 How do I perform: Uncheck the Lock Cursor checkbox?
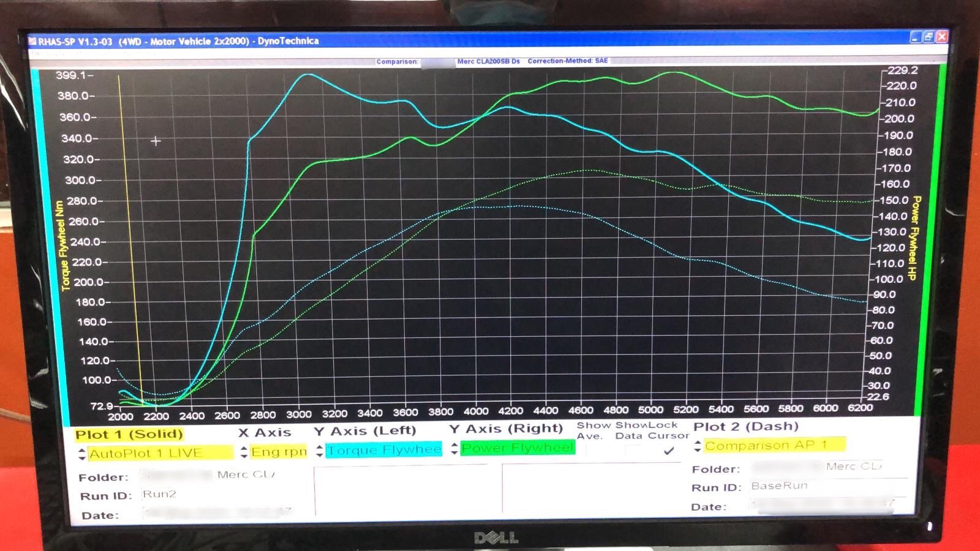(x=669, y=451)
